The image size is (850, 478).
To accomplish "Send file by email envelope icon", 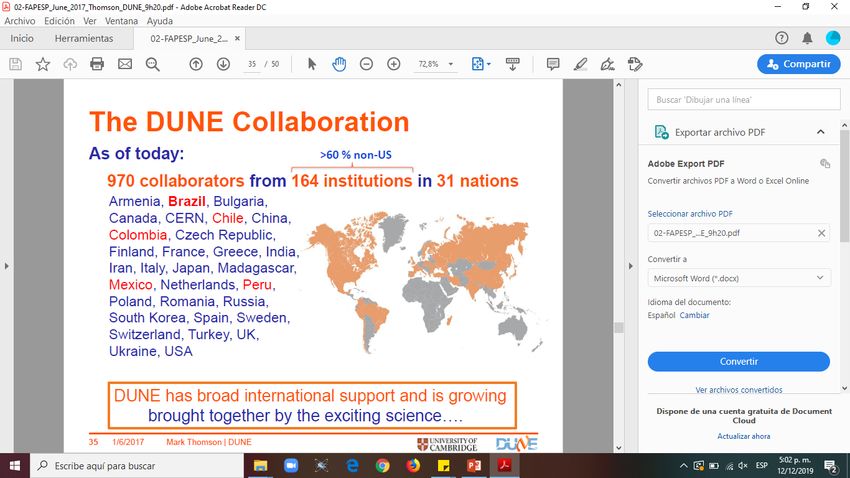I will point(125,64).
